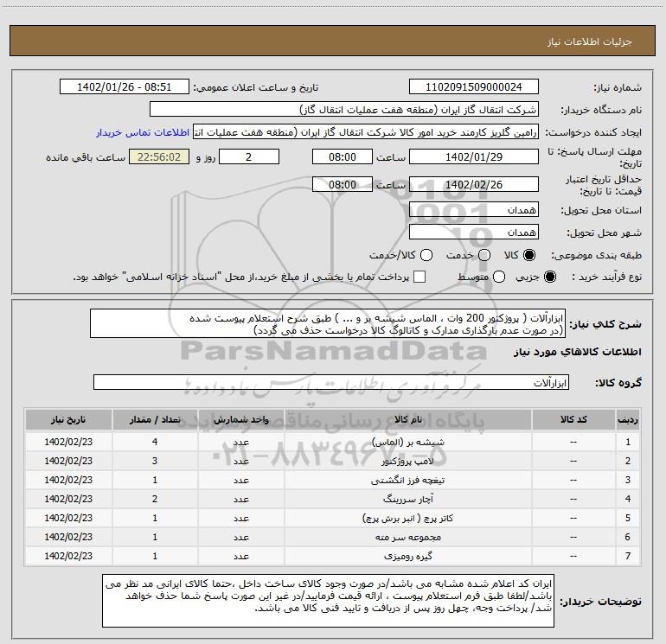Click the price validity hour 08:00 field
The image size is (666, 644).
coord(343,184)
